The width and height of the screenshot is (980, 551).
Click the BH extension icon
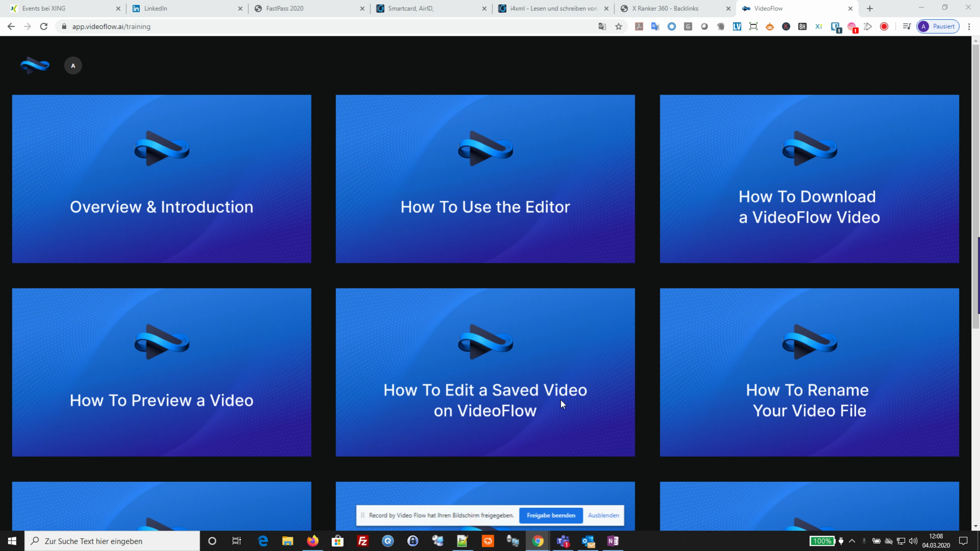pos(802,26)
